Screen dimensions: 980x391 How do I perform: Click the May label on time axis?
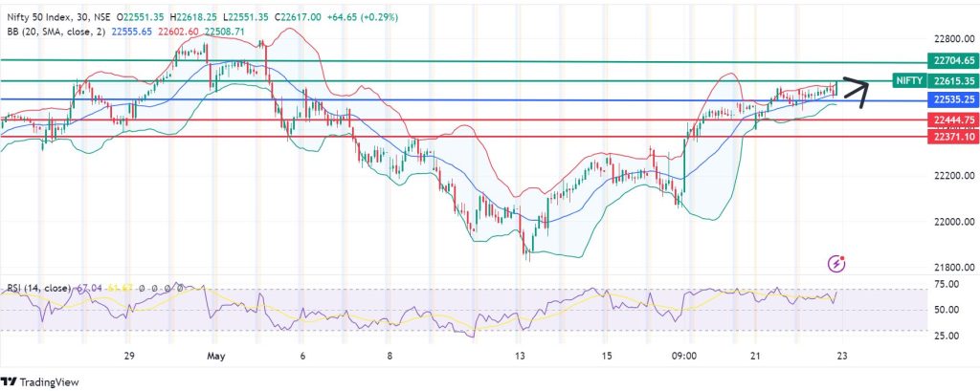pyautogui.click(x=215, y=356)
